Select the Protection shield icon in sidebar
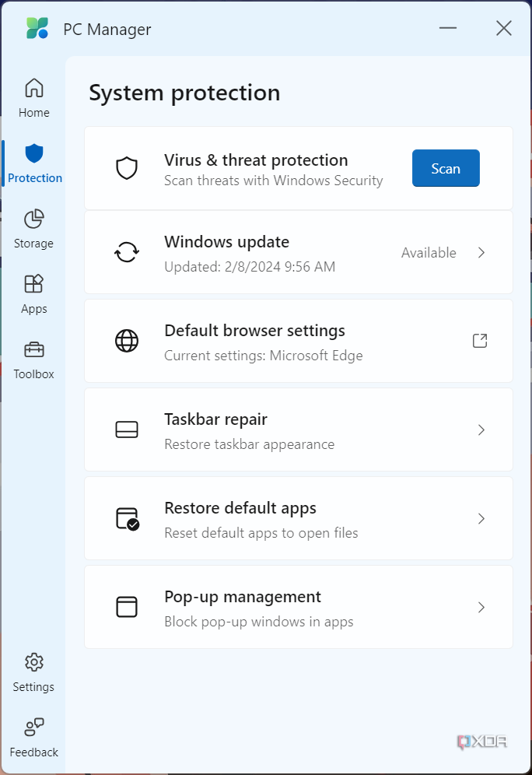This screenshot has width=532, height=775. pos(34,154)
